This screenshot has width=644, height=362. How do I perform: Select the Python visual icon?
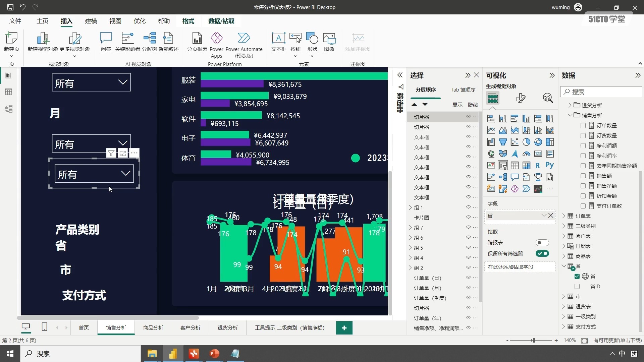tap(549, 165)
